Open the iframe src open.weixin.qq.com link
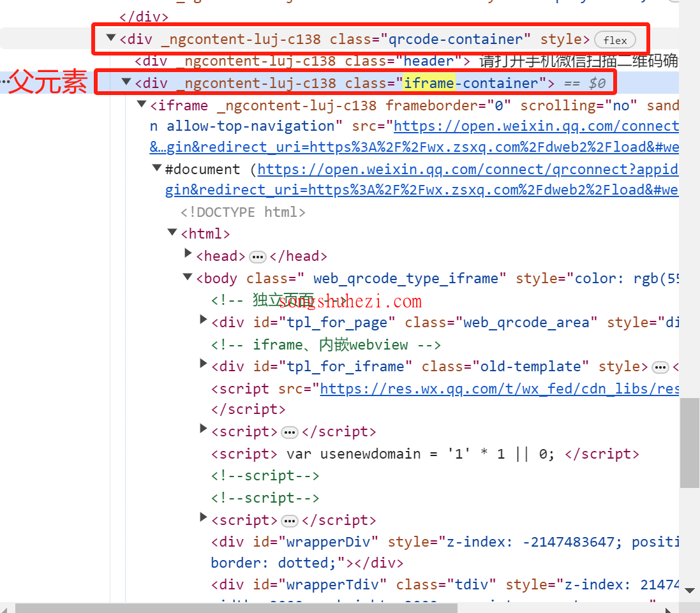The image size is (700, 613). point(536,126)
